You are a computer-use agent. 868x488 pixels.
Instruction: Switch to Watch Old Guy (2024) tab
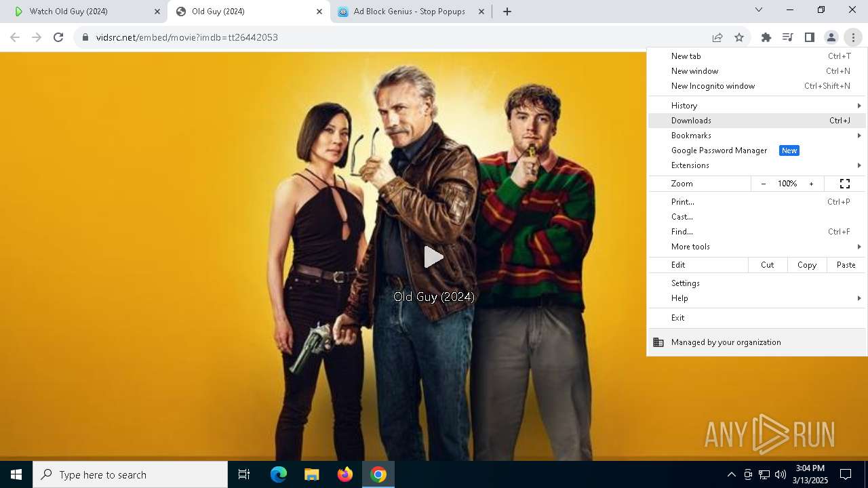pyautogui.click(x=87, y=12)
